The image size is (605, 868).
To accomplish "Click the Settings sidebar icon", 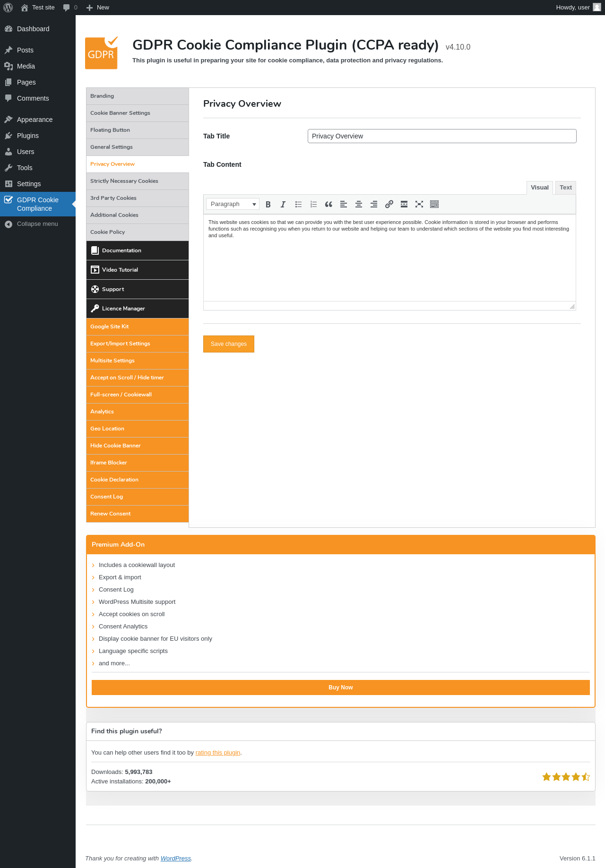I will 9,184.
